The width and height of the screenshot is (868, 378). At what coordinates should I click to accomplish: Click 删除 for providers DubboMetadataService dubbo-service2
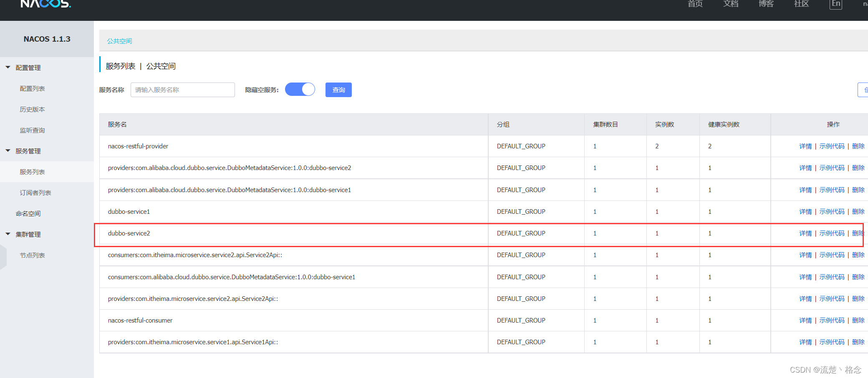(858, 168)
